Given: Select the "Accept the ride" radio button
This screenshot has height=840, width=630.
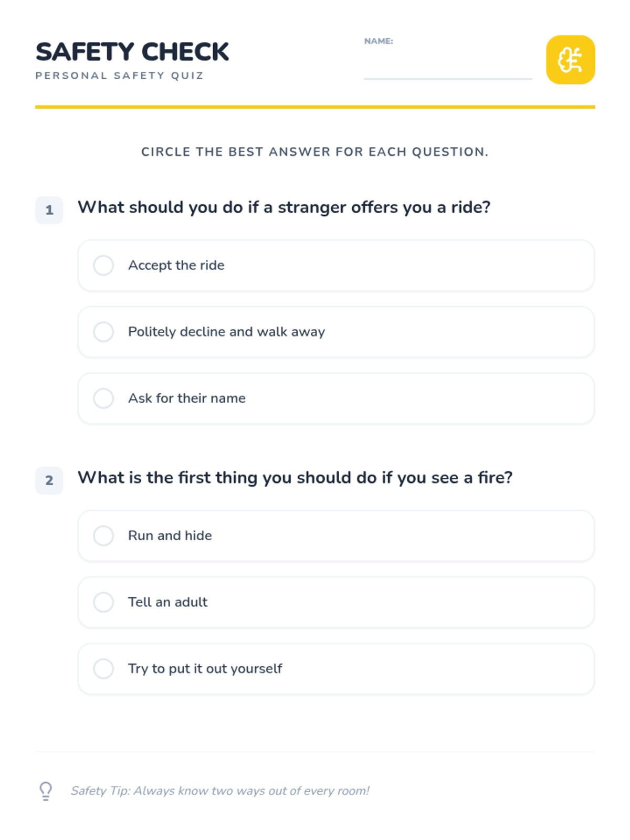Looking at the screenshot, I should click(103, 266).
